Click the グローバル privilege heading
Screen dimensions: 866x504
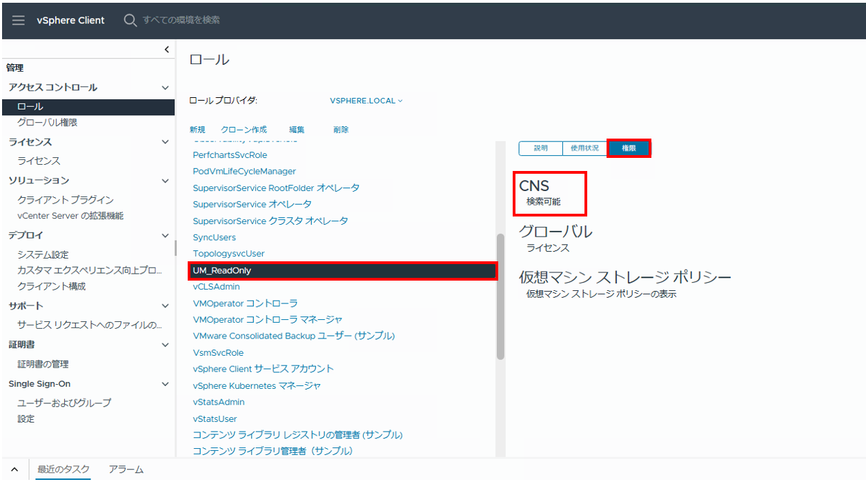[555, 232]
